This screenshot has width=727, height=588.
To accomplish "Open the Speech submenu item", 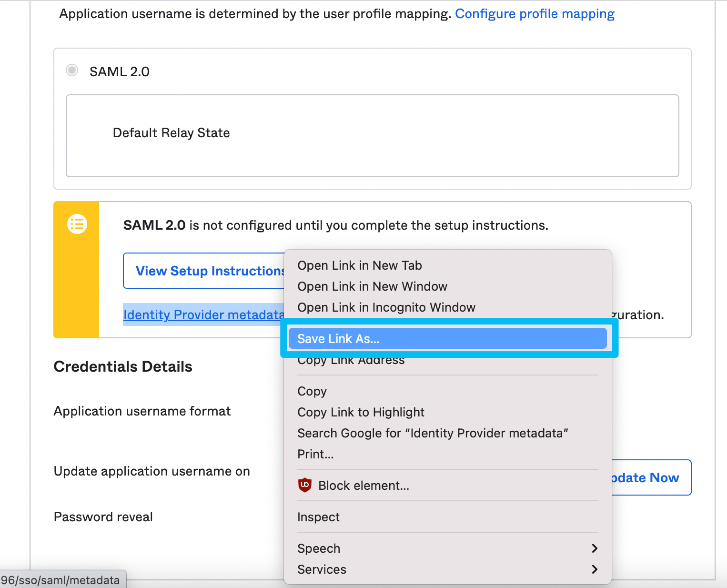I will pos(447,548).
